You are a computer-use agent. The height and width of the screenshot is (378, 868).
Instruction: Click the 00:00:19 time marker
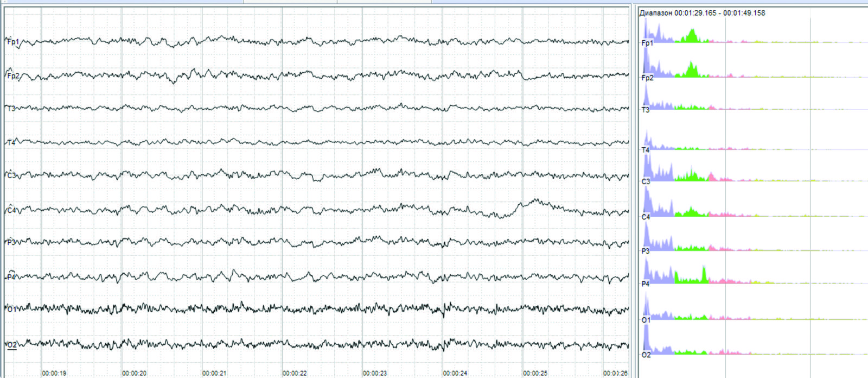point(54,373)
